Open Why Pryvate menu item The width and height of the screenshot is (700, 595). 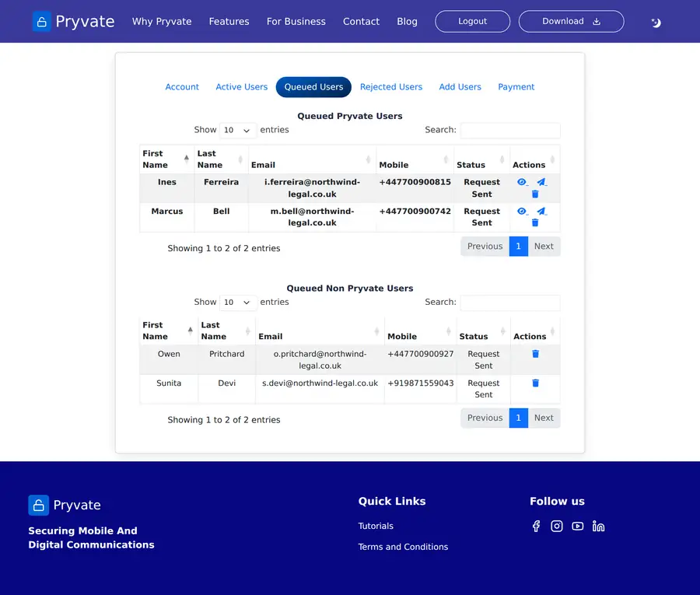(162, 22)
